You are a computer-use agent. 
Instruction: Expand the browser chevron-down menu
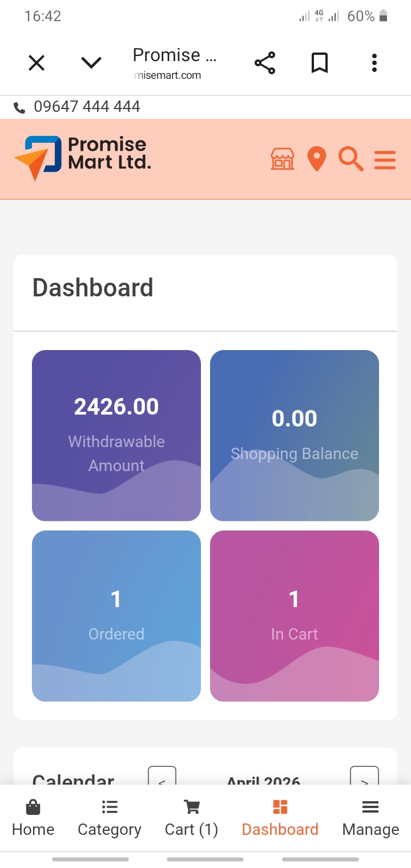tap(91, 63)
